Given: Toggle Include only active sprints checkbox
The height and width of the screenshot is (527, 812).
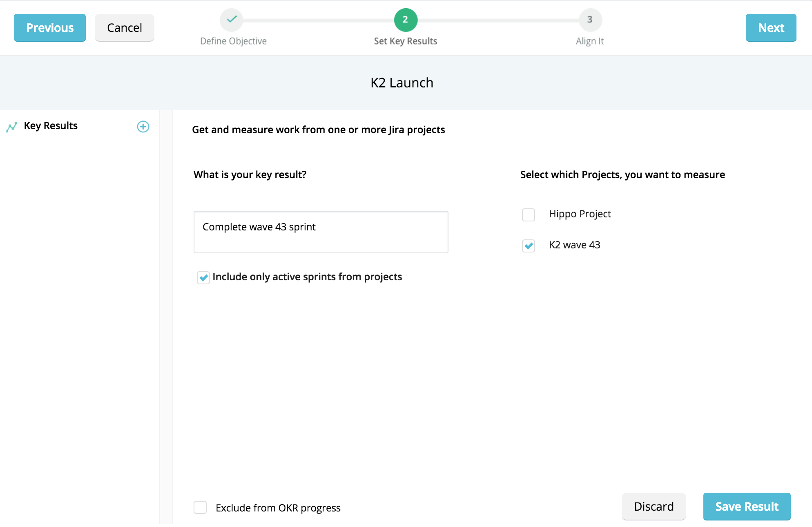Looking at the screenshot, I should pos(203,277).
